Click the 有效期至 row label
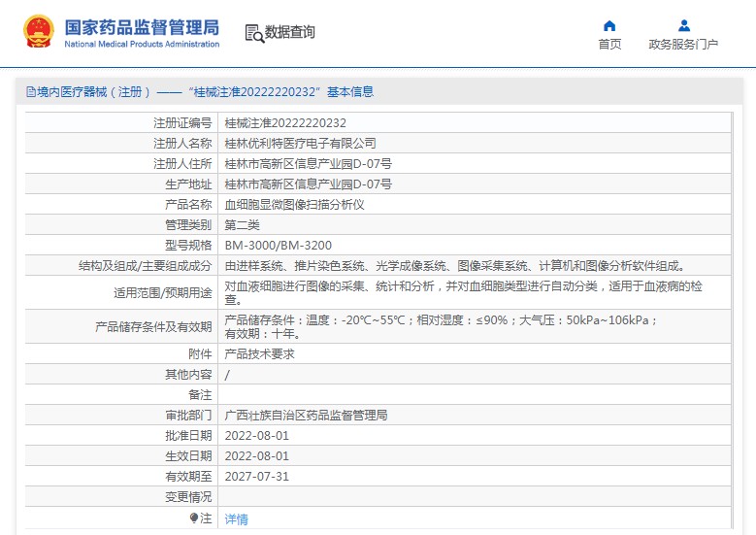This screenshot has height=535, width=756. pyautogui.click(x=188, y=476)
